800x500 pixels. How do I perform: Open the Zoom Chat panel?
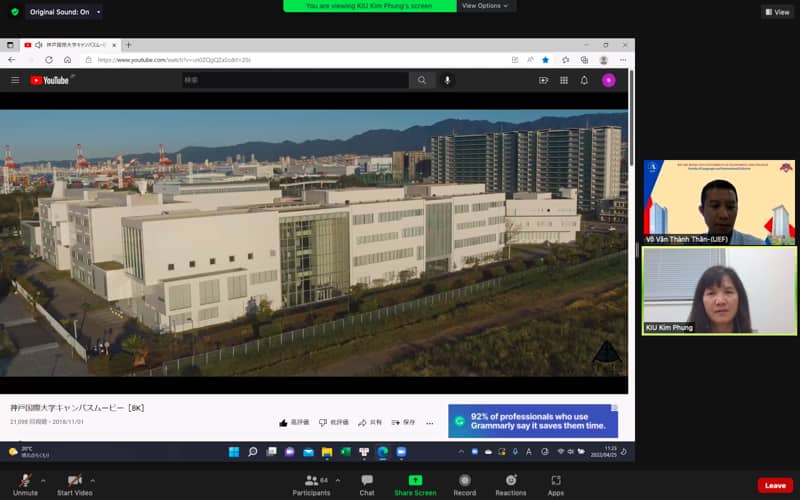367,483
